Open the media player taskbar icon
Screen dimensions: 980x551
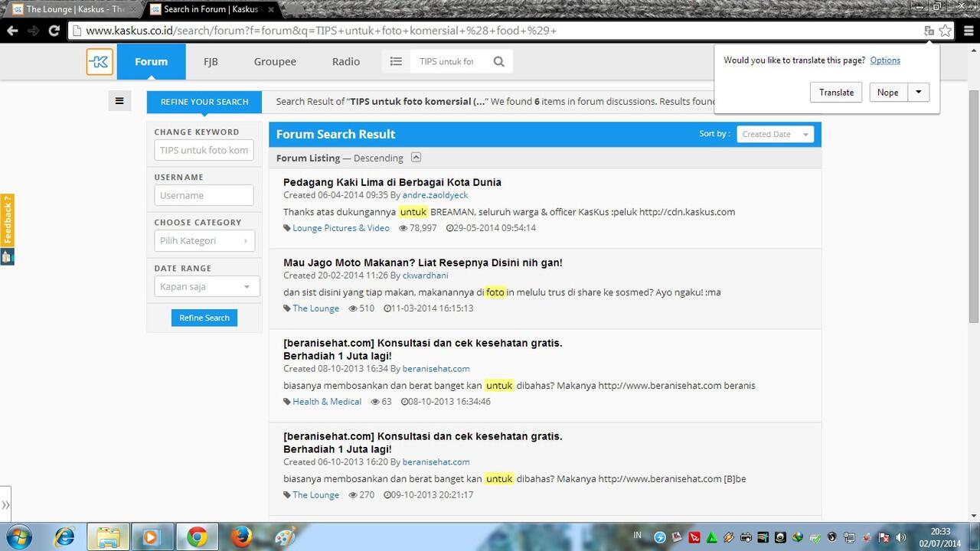(x=152, y=537)
